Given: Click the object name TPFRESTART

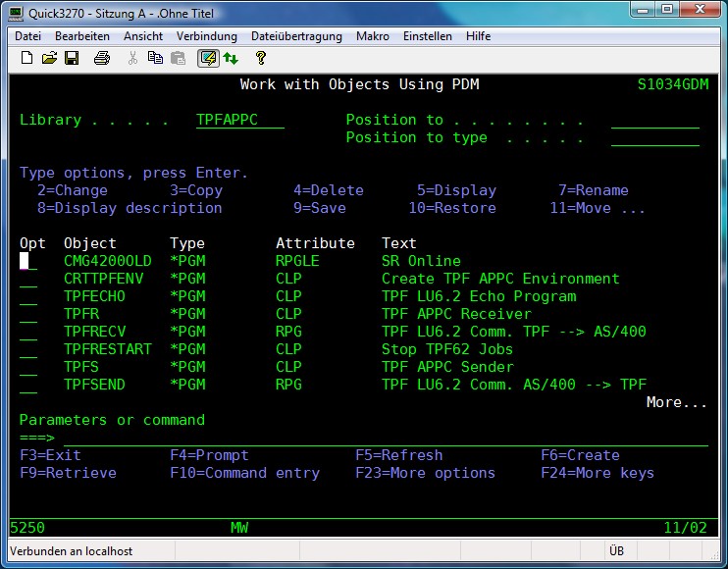Looking at the screenshot, I should (108, 349).
